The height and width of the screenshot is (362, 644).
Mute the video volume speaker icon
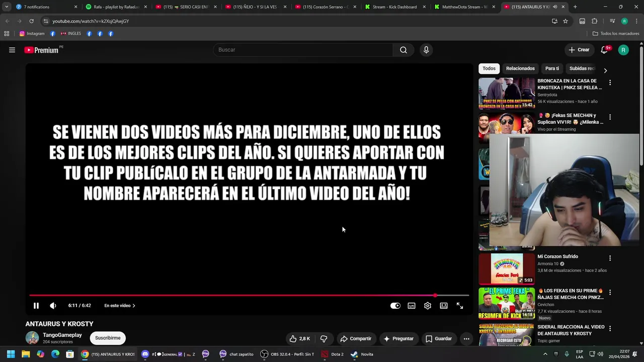[x=53, y=306]
